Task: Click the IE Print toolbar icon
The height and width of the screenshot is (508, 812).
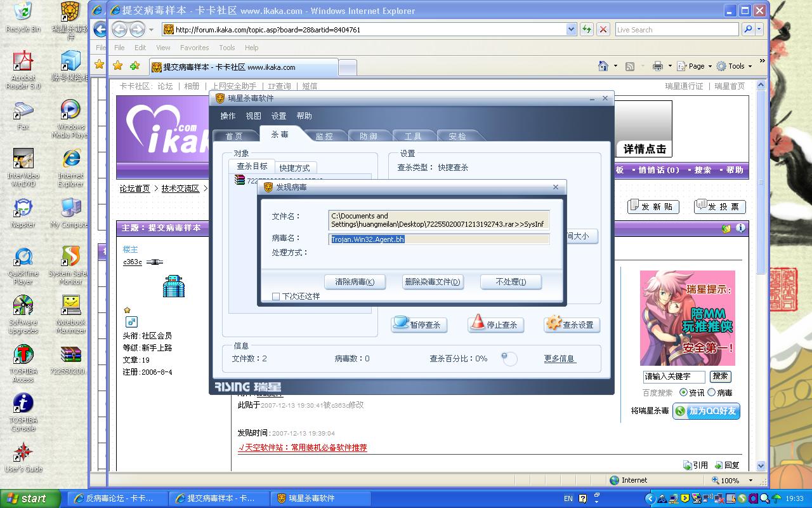Action: (658, 66)
